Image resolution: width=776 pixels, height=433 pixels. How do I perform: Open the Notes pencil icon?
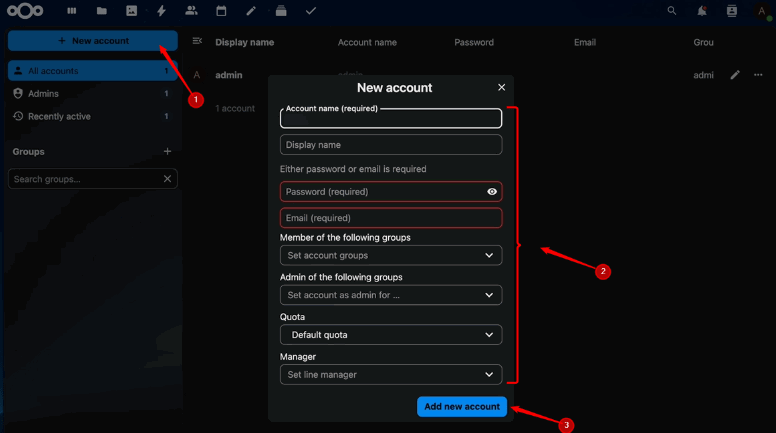click(x=251, y=10)
